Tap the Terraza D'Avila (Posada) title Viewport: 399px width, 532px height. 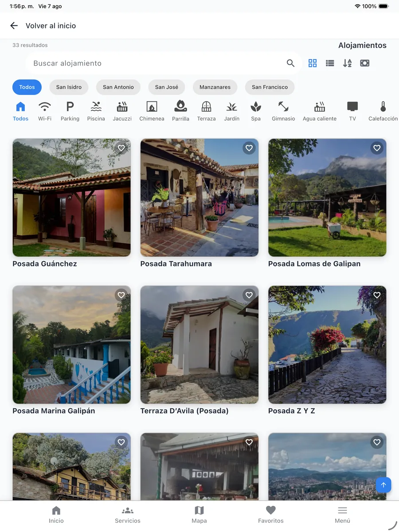184,411
